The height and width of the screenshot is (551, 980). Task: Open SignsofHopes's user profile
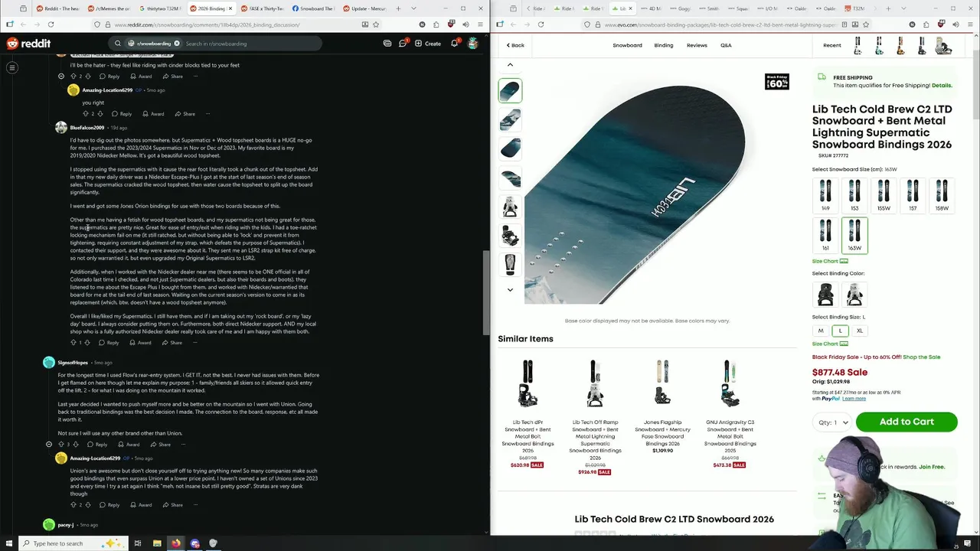(x=74, y=362)
